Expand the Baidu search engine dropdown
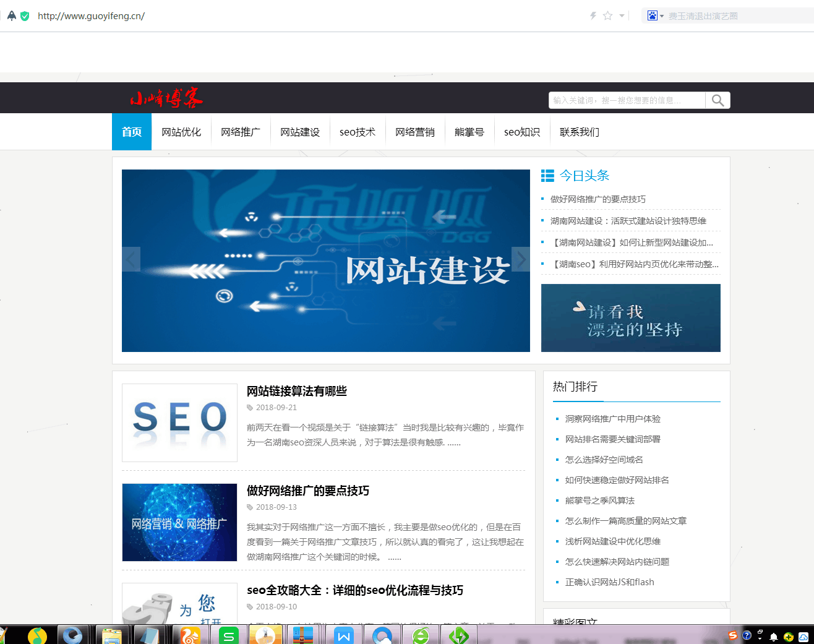 (x=662, y=16)
